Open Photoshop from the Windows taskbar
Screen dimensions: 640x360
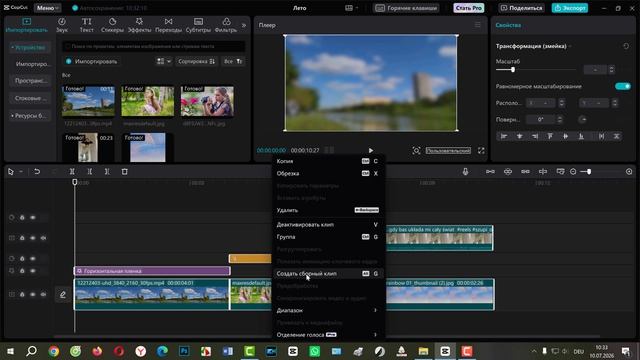(184, 351)
